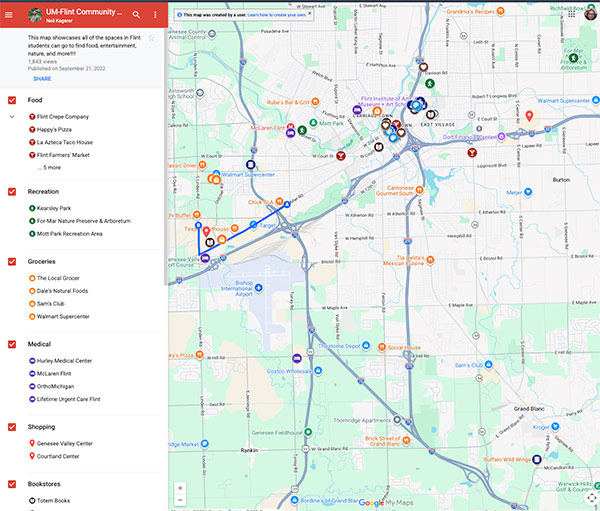Toggle the Medical layer checkbox

(12, 344)
